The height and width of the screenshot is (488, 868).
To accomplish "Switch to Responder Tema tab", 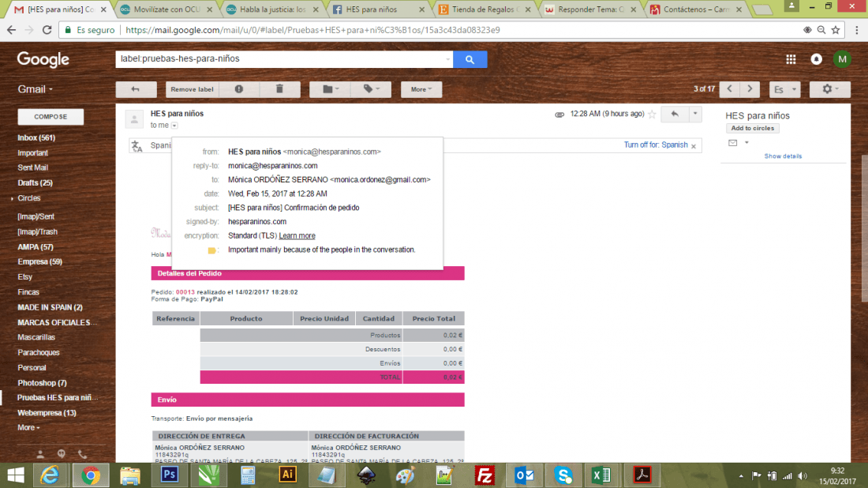I will pos(591,9).
